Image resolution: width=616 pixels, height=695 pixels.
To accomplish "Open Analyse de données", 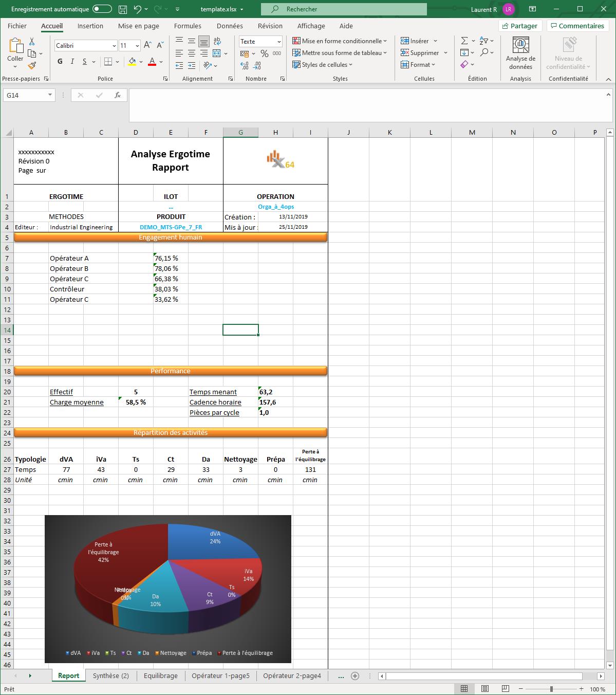I will [x=520, y=53].
